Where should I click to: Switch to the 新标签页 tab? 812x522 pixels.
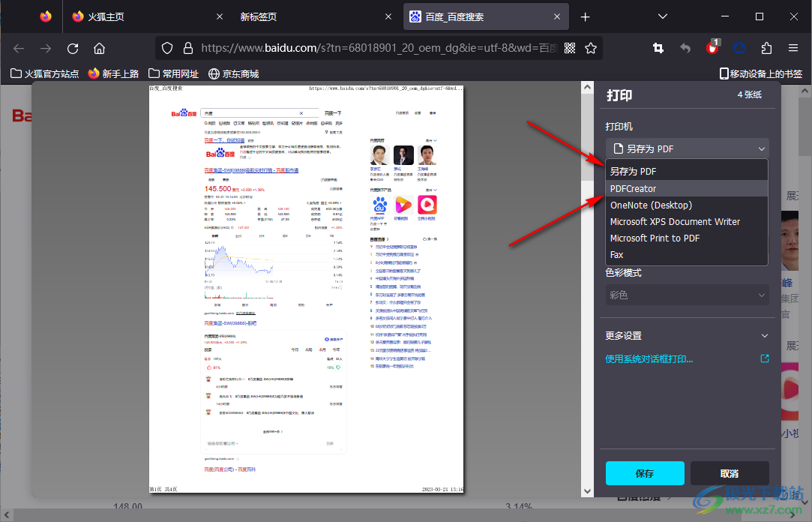point(316,16)
